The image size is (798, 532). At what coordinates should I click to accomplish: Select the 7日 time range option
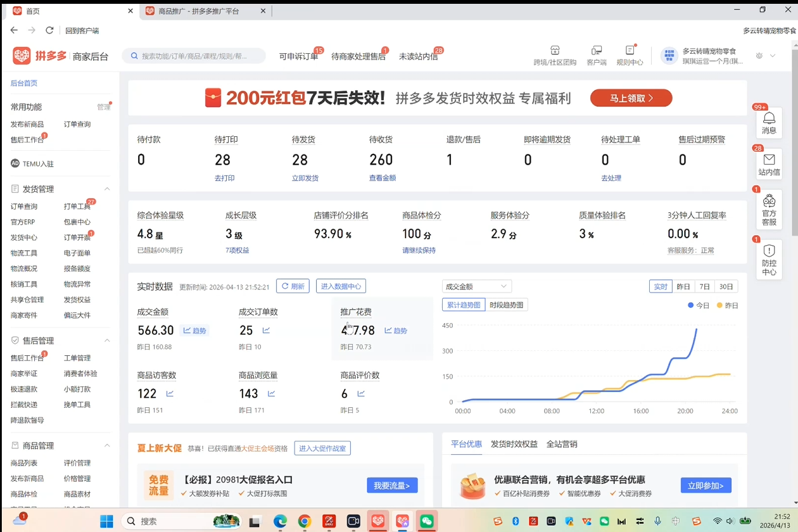pos(704,287)
